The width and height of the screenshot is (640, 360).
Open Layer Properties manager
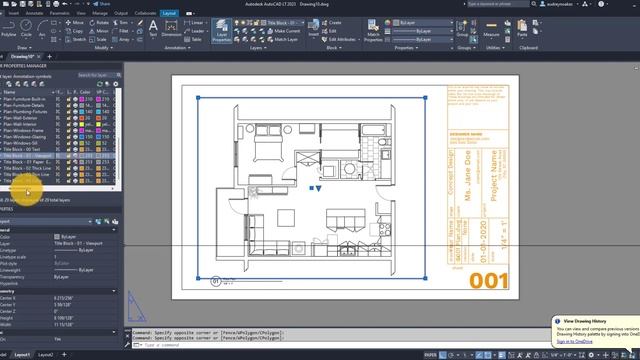[222, 31]
